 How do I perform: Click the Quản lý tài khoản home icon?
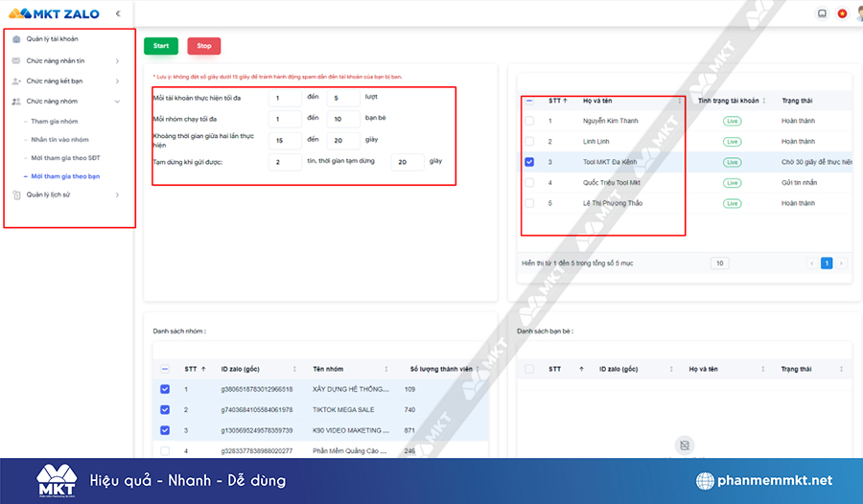coord(15,39)
